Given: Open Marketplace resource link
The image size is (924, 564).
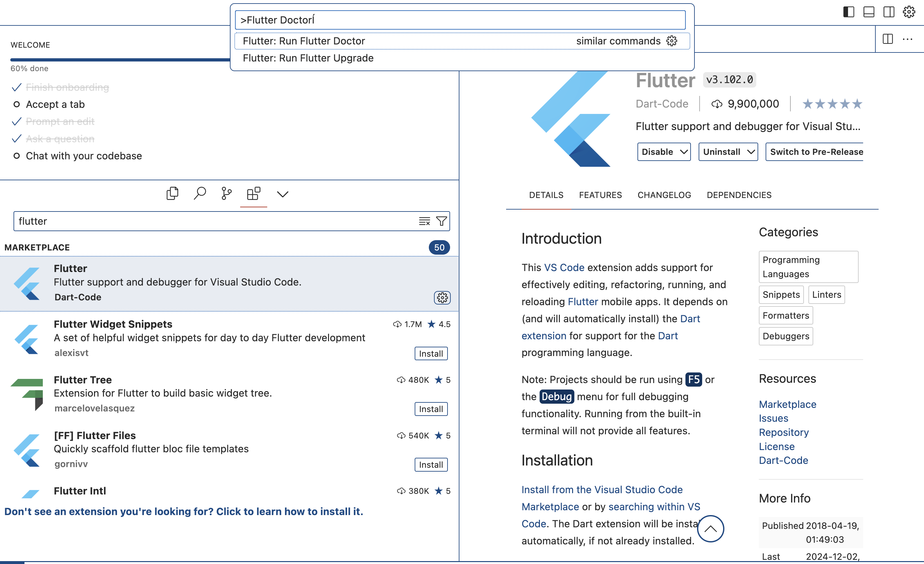Looking at the screenshot, I should [x=787, y=405].
